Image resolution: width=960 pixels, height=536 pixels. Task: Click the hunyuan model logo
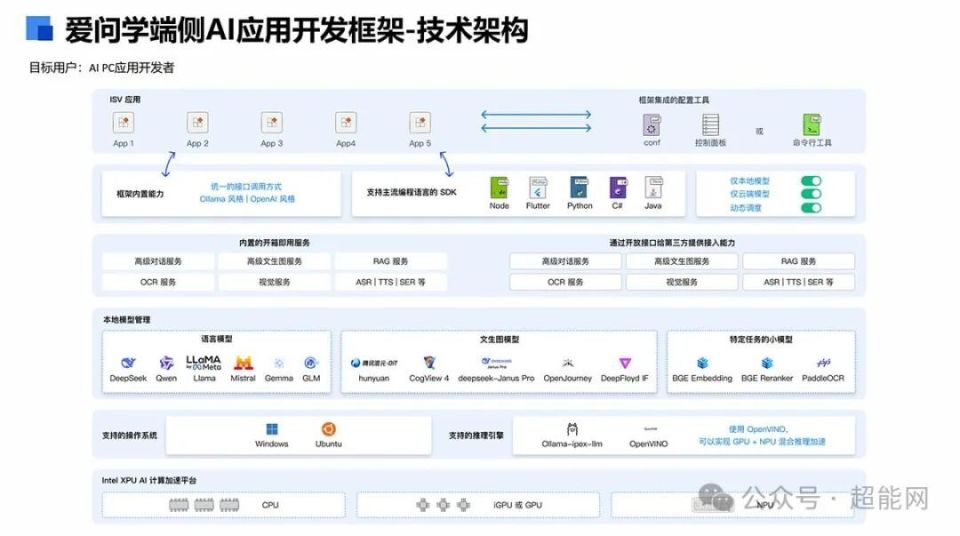click(373, 363)
